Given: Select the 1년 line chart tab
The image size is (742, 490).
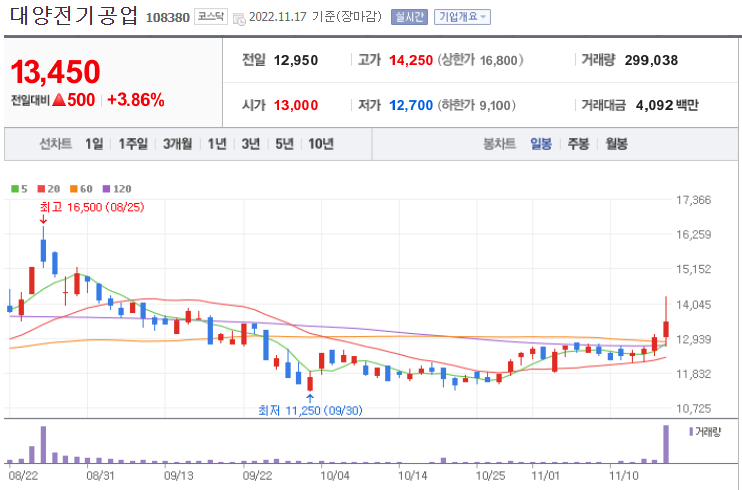Looking at the screenshot, I should click(x=217, y=143).
